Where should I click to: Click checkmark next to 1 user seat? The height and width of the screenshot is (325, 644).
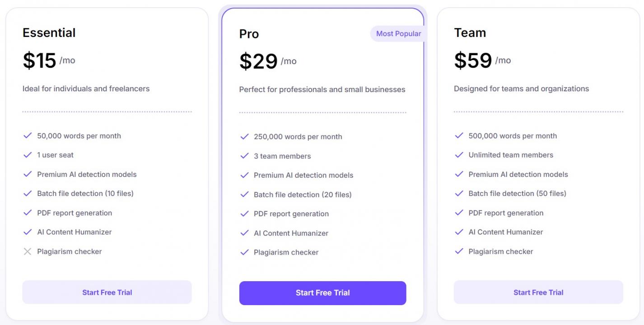click(x=28, y=155)
